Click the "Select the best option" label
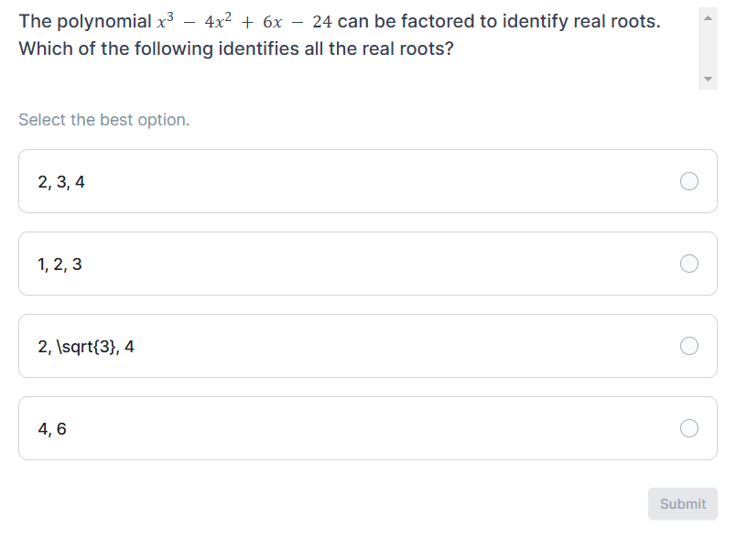 (x=103, y=119)
